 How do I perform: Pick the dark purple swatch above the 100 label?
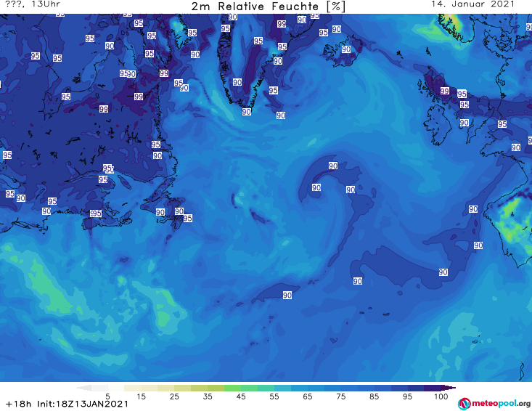pyautogui.click(x=433, y=388)
